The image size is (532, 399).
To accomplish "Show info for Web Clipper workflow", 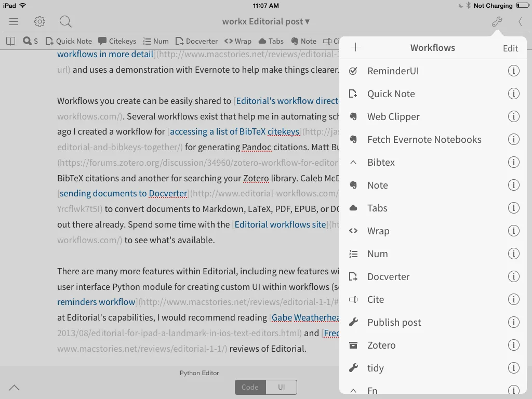I will tap(514, 116).
